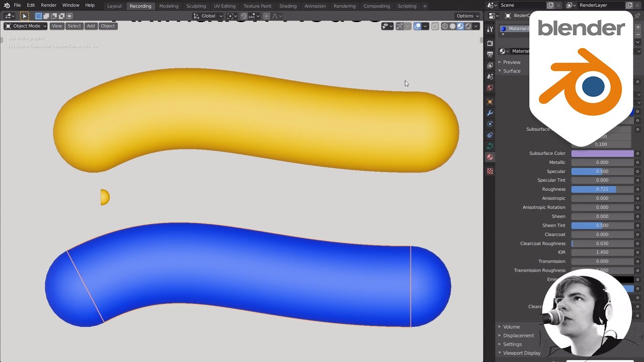Collapse the Surface panel
Image resolution: width=644 pixels, height=362 pixels.
pyautogui.click(x=512, y=71)
